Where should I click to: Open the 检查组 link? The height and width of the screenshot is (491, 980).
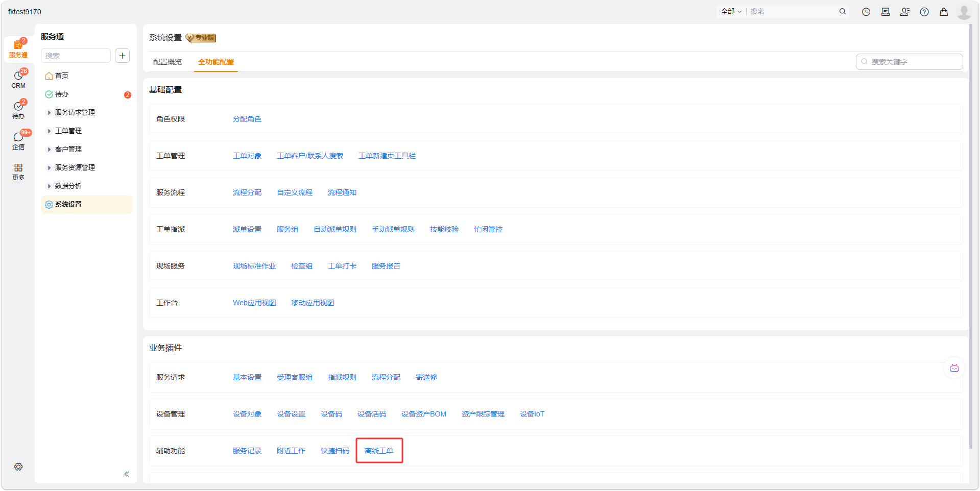click(x=302, y=266)
